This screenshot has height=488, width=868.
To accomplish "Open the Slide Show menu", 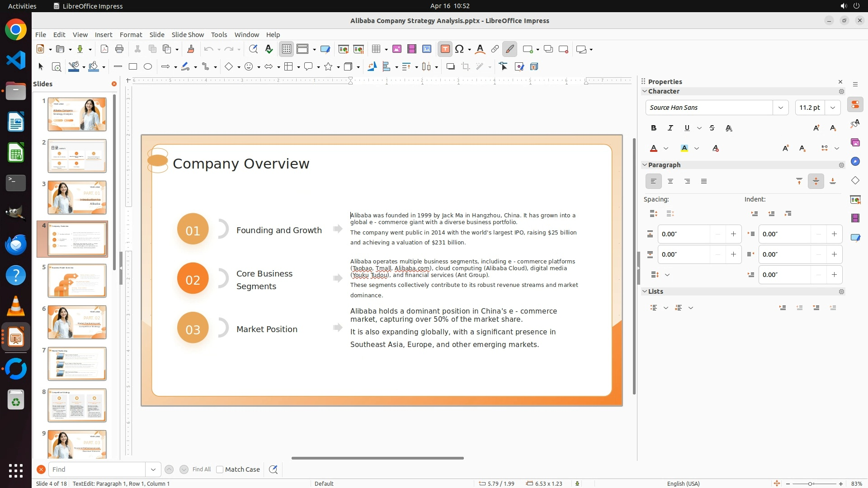I will point(188,34).
